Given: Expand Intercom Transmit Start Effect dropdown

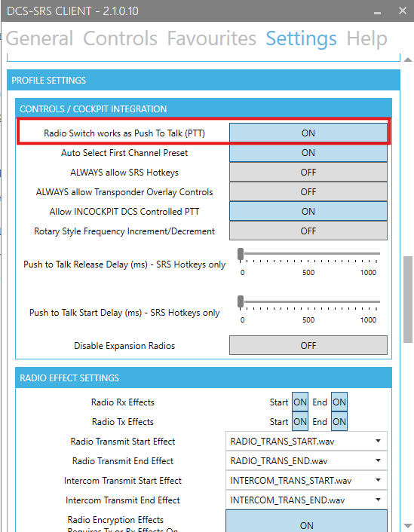Looking at the screenshot, I should [306, 481].
